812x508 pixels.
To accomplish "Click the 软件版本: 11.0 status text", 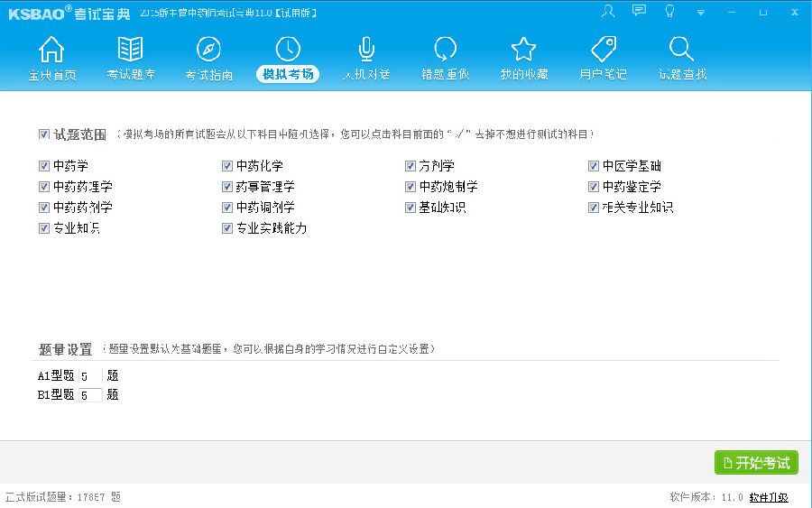I will coord(706,497).
